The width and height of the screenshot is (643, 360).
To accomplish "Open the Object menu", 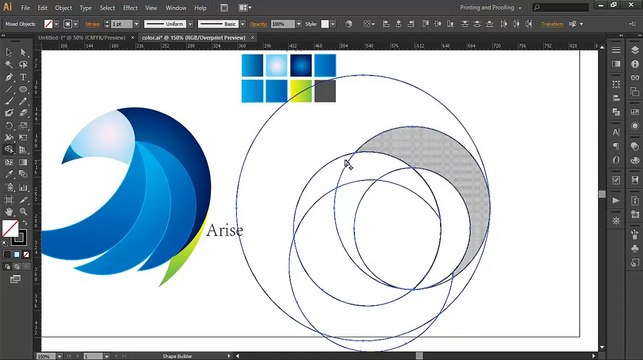I will (x=63, y=8).
